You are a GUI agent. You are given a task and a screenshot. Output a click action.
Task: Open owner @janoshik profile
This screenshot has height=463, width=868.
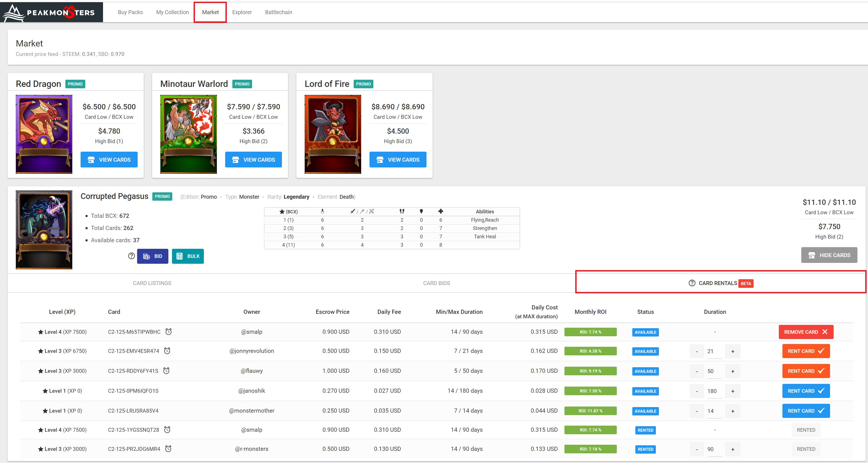[x=251, y=390]
